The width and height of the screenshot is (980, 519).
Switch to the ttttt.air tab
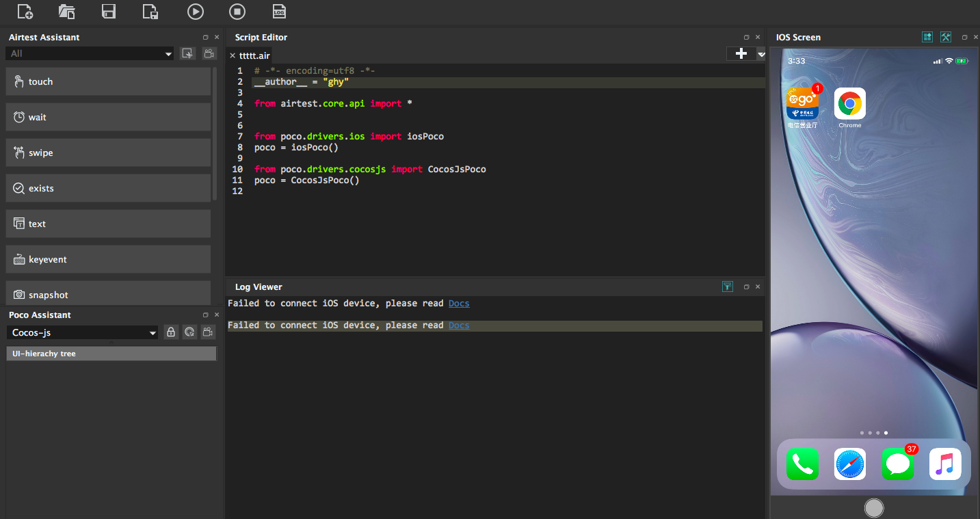tap(254, 56)
